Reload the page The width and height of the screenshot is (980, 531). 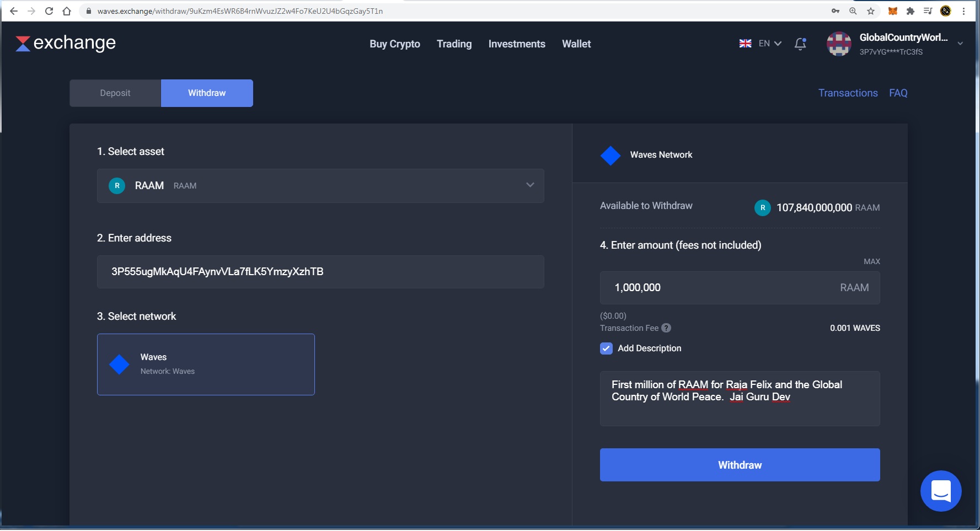49,11
